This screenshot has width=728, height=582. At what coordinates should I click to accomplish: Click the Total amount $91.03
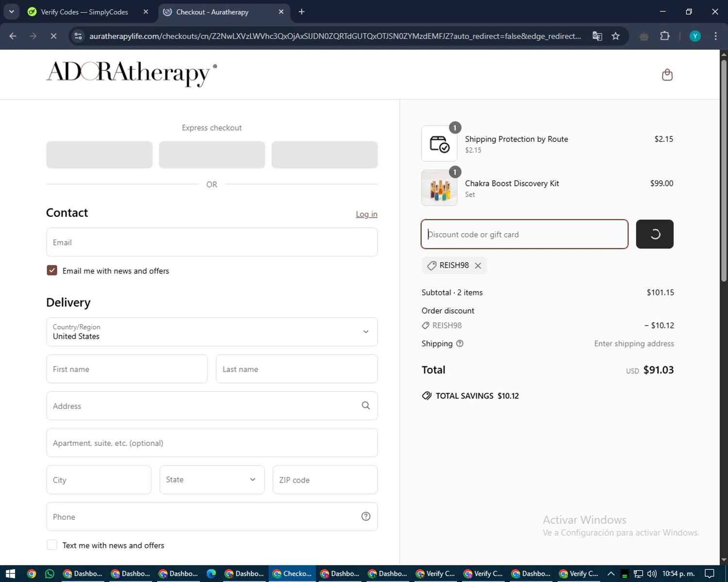[x=659, y=370]
